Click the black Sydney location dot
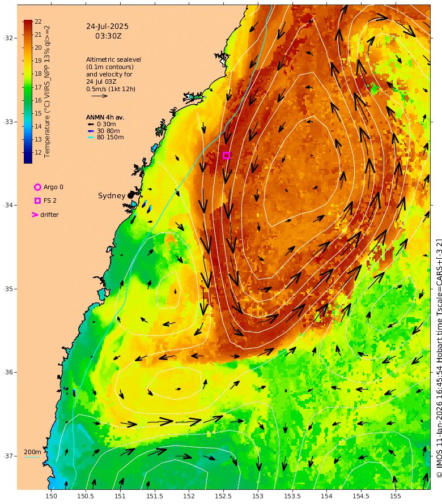The width and height of the screenshot is (442, 504). pos(130,195)
